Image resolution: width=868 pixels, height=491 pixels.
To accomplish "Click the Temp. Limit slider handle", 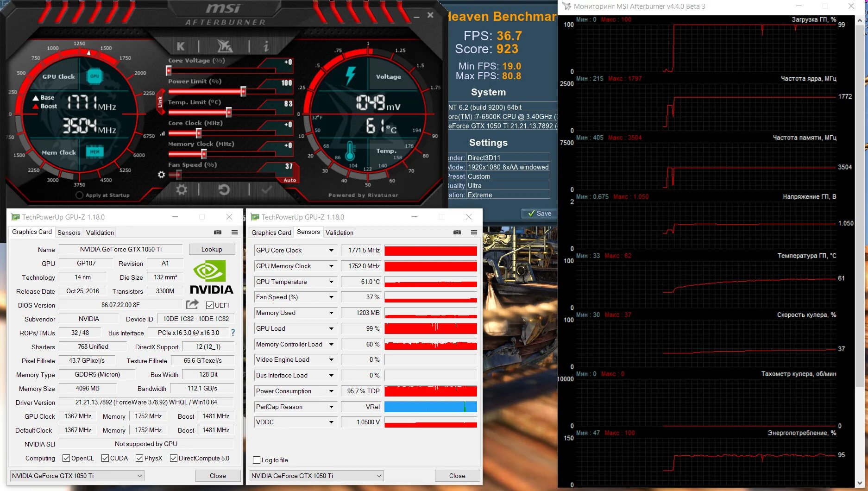I will coord(228,112).
